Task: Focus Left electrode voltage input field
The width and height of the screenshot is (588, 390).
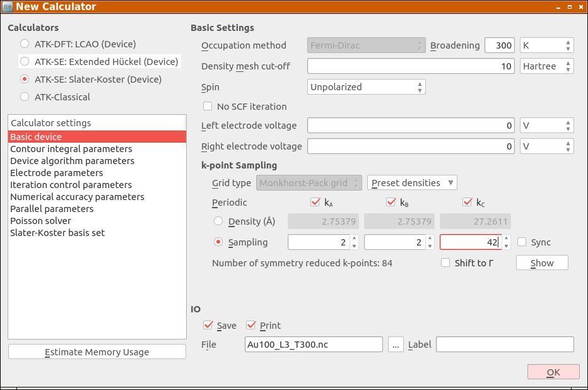Action: pos(411,126)
